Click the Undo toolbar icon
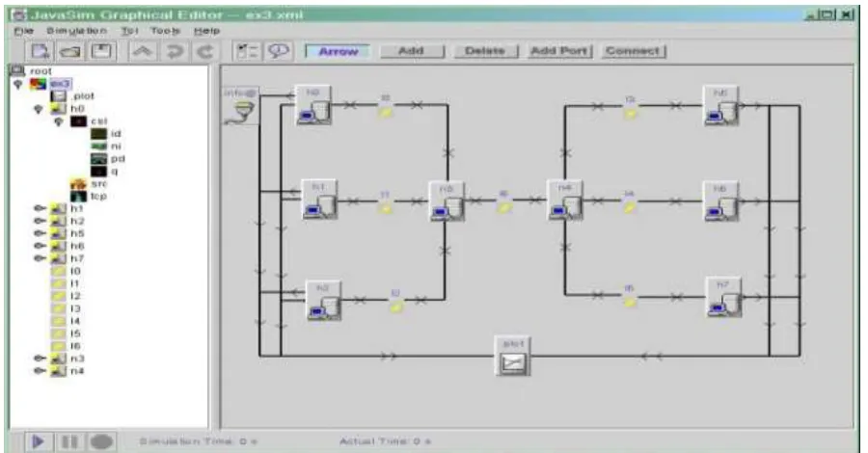 pyautogui.click(x=175, y=51)
